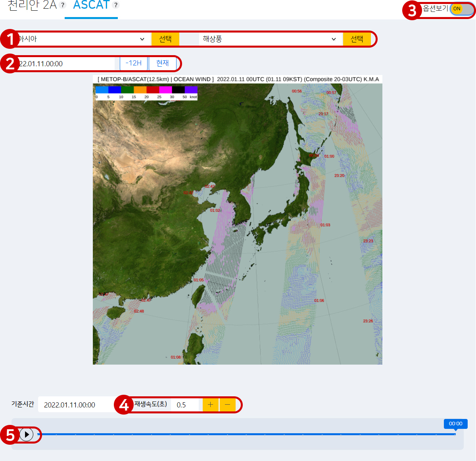Screen dimensions: 476x461
Task: Click the 기준시간 date input field
Action: coord(75,405)
